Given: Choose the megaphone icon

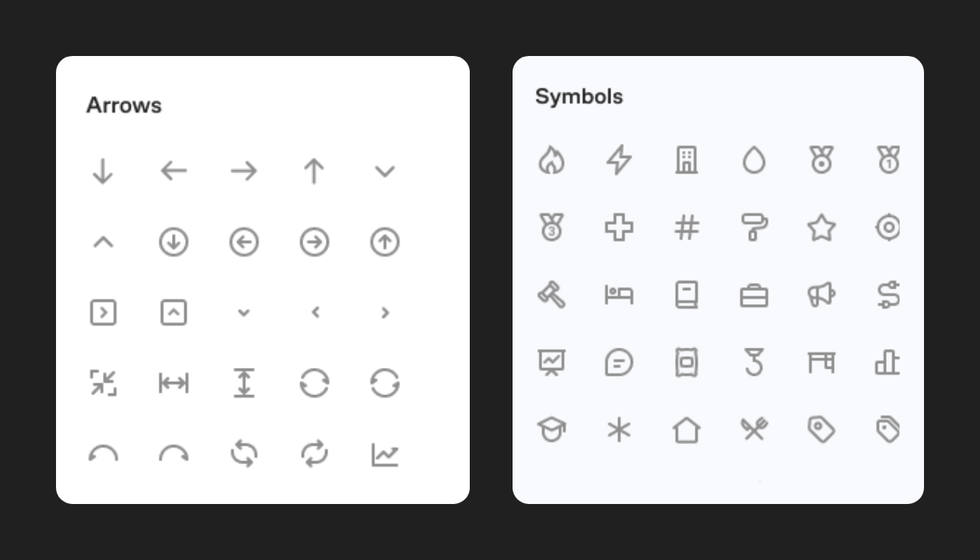Looking at the screenshot, I should coord(821,295).
